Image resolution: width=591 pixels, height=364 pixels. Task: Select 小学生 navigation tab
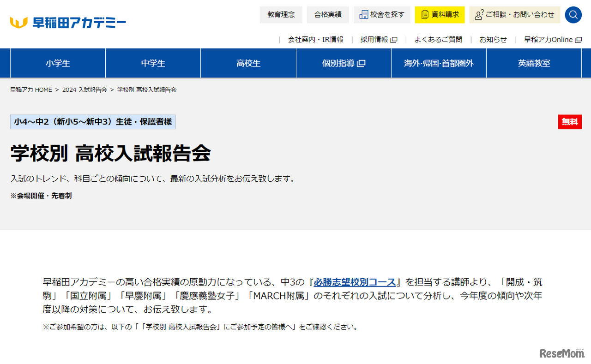pos(58,63)
